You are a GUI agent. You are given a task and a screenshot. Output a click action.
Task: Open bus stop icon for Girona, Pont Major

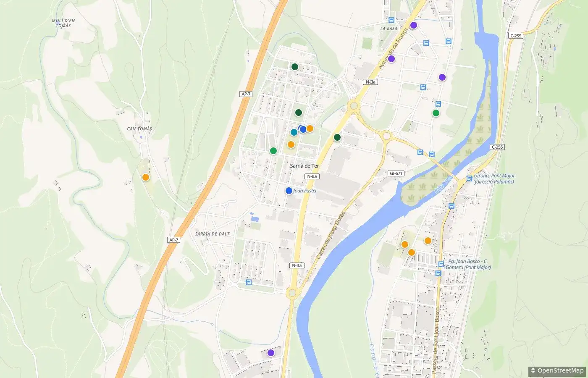470,179
